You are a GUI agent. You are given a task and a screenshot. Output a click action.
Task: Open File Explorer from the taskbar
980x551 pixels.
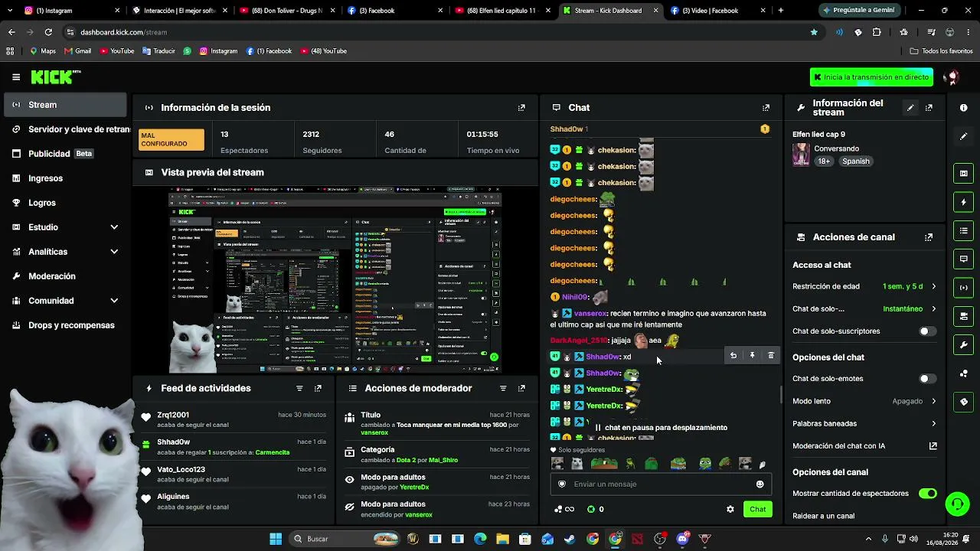click(x=502, y=539)
